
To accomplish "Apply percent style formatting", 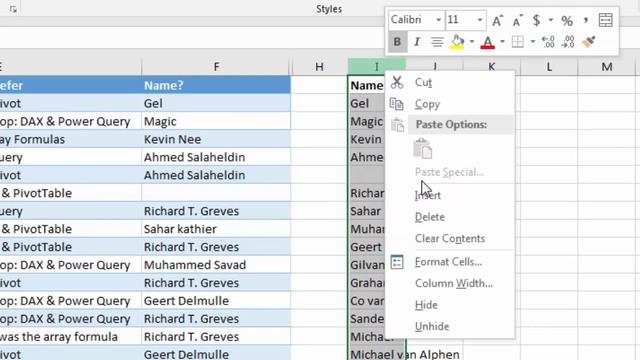I will pos(567,20).
